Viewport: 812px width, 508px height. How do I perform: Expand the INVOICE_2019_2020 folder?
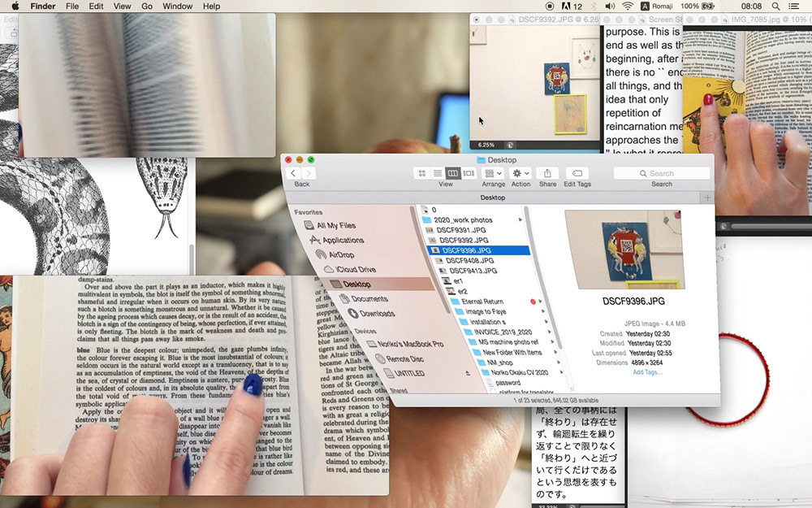tap(550, 332)
